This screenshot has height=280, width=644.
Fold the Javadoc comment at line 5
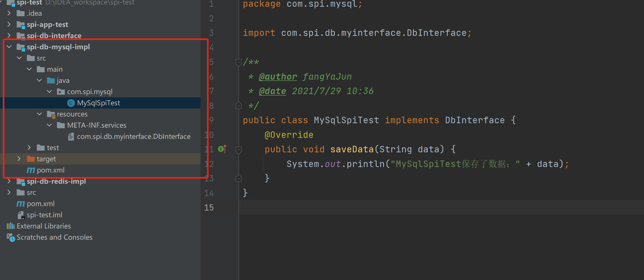click(x=239, y=62)
